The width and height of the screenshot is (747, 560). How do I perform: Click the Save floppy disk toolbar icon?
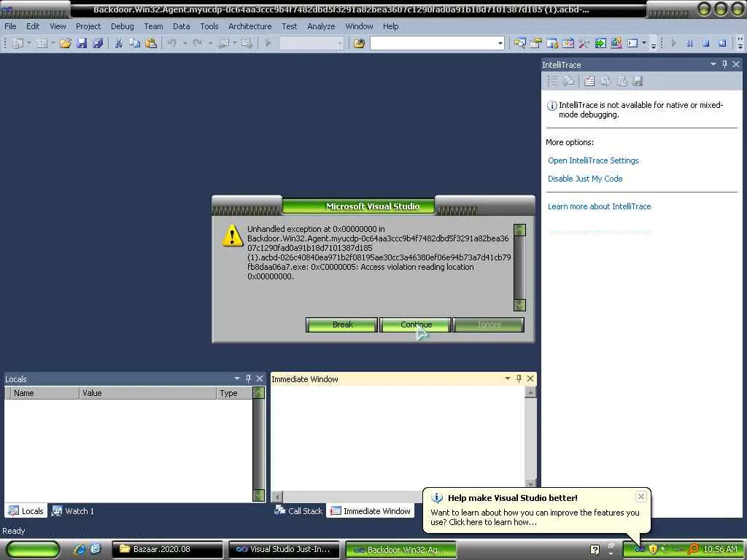point(82,43)
